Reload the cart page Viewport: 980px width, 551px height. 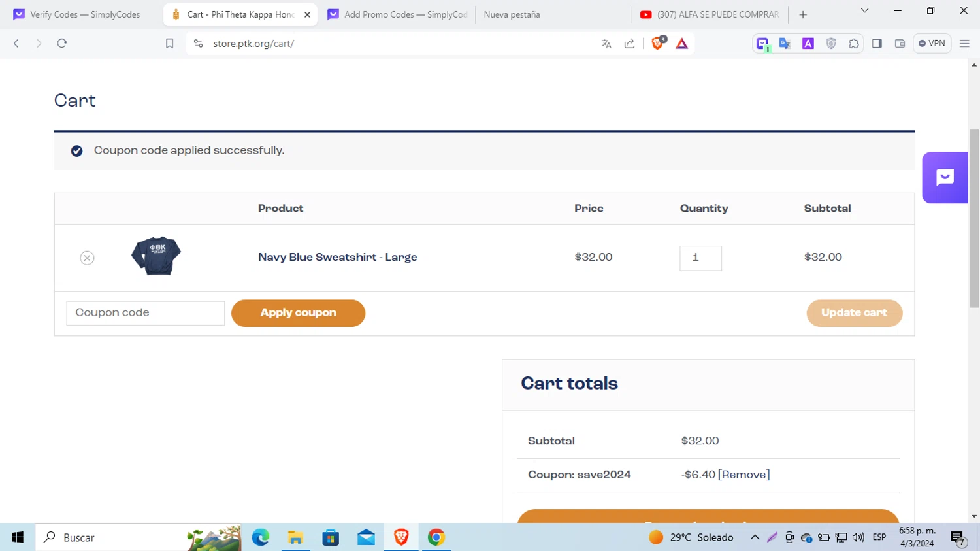62,43
